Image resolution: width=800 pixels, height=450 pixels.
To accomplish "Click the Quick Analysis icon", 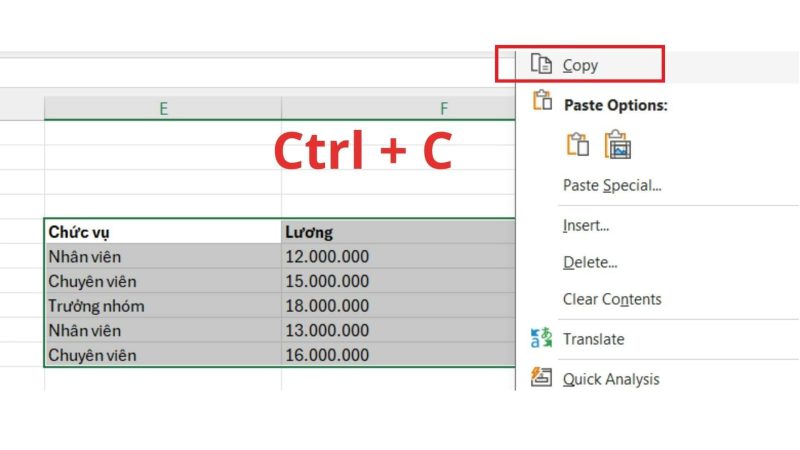I will coord(541,377).
